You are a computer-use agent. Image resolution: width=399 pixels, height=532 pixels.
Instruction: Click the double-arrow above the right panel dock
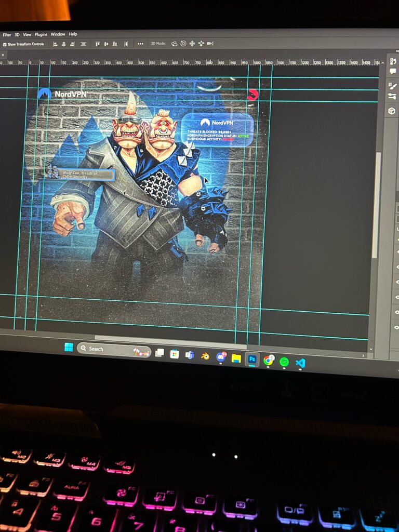tap(397, 51)
